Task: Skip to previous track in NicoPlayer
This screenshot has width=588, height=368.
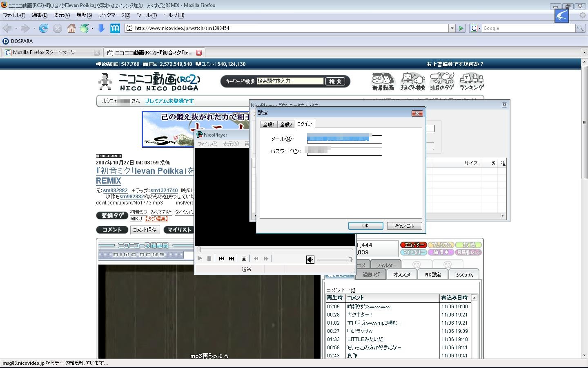Action: (222, 258)
